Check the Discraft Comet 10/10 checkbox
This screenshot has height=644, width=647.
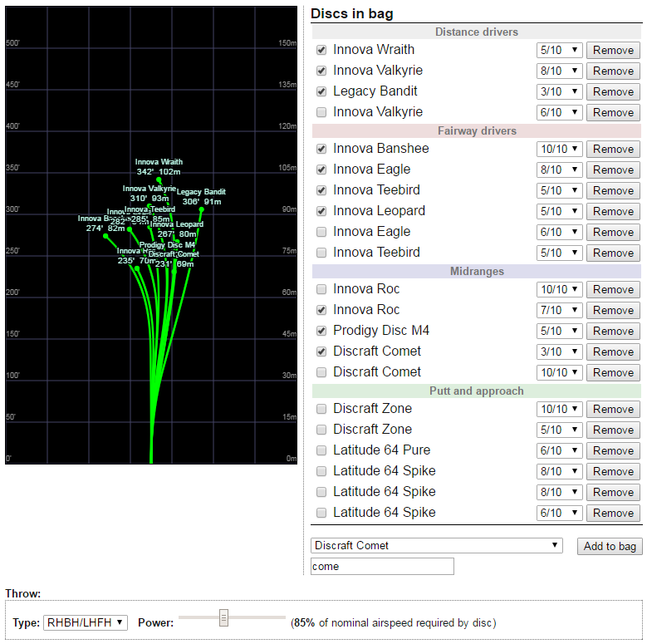point(321,372)
